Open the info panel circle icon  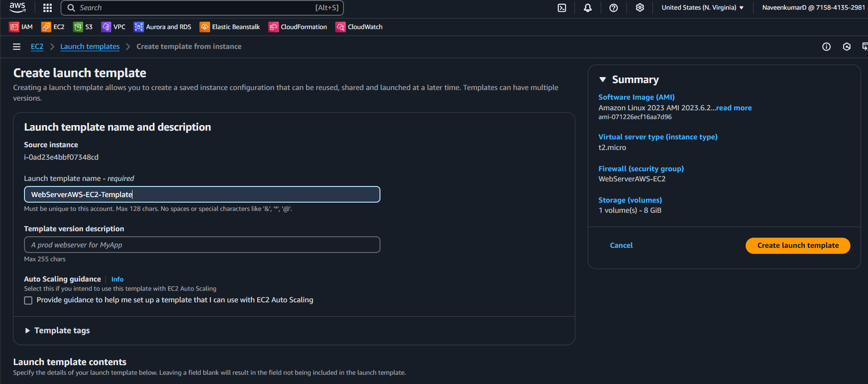(826, 47)
